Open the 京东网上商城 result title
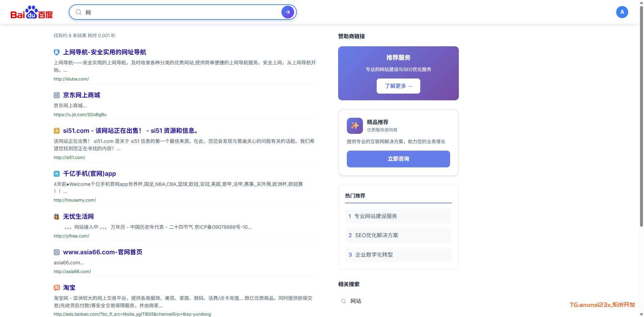 pyautogui.click(x=82, y=95)
